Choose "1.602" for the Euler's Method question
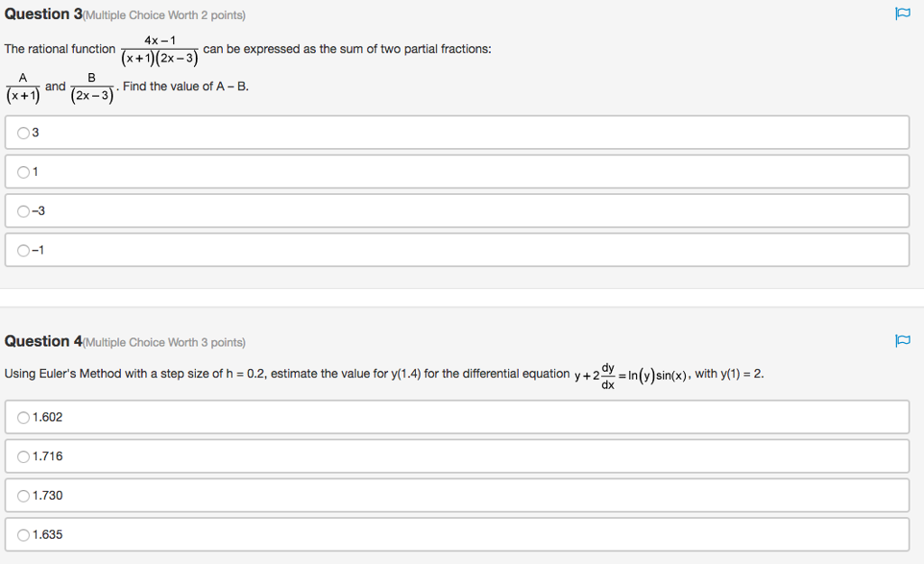This screenshot has width=924, height=564. [22, 416]
